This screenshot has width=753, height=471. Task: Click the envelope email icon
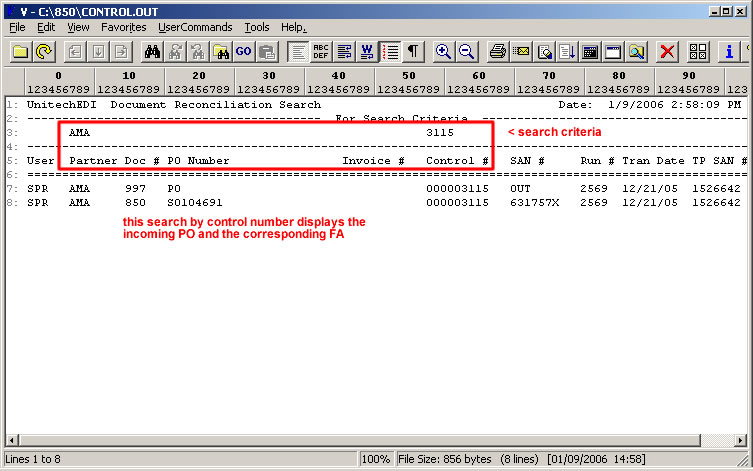click(521, 51)
